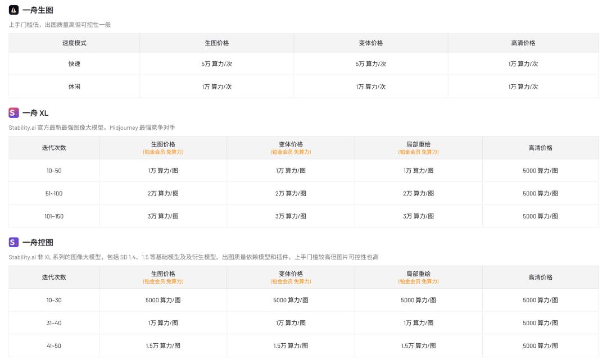Select the 101~150 iteration row label

pos(54,216)
